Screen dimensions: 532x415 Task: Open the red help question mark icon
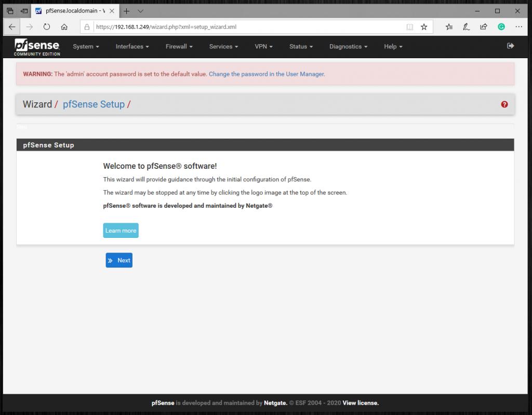(x=504, y=104)
